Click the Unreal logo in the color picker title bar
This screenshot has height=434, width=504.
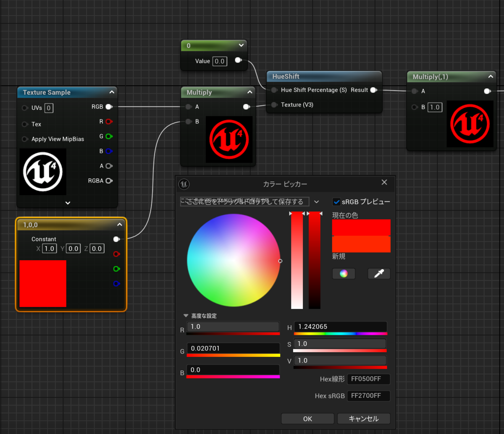[x=184, y=184]
